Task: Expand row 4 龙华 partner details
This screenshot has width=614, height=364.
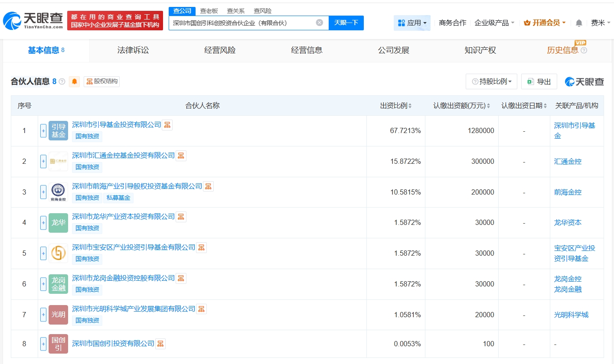Action: 43,223
